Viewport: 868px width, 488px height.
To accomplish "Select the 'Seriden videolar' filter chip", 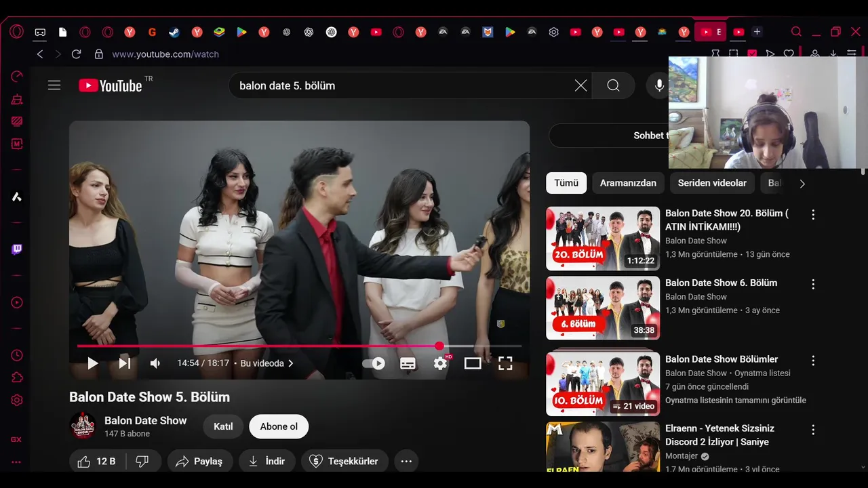I will (x=712, y=183).
